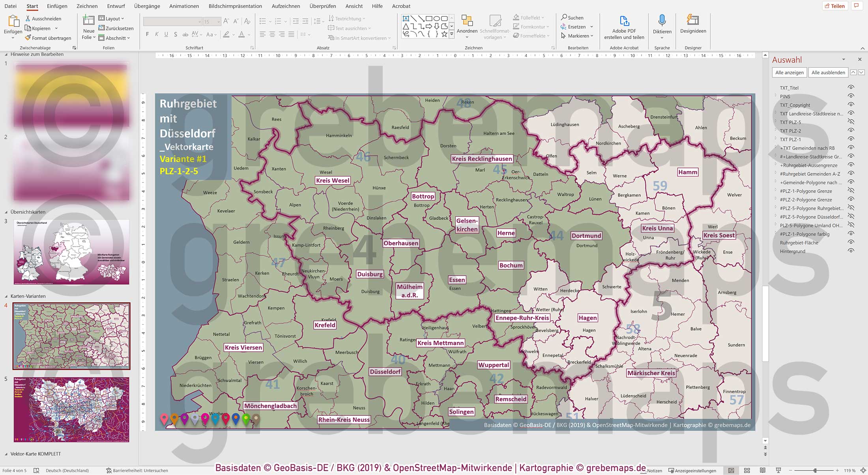Toggle visibility of the Hintergrund layer

click(851, 251)
